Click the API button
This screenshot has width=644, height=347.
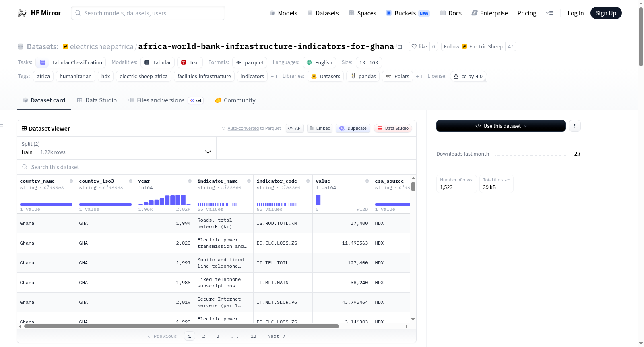(295, 128)
